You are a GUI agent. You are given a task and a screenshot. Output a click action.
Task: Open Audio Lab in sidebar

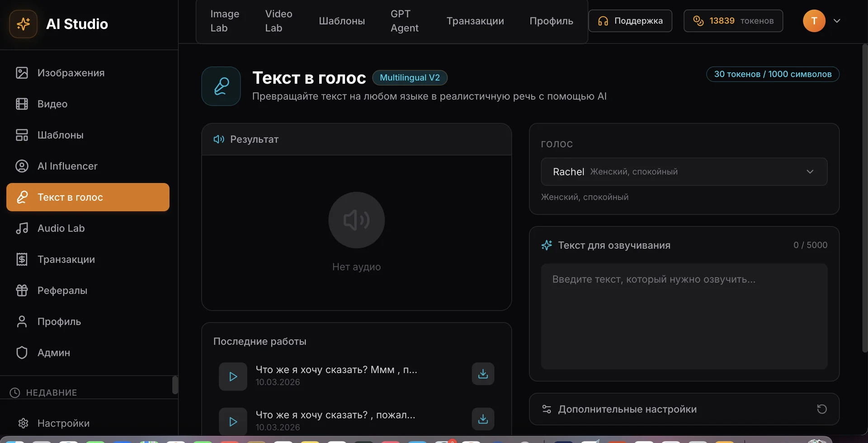click(88, 228)
